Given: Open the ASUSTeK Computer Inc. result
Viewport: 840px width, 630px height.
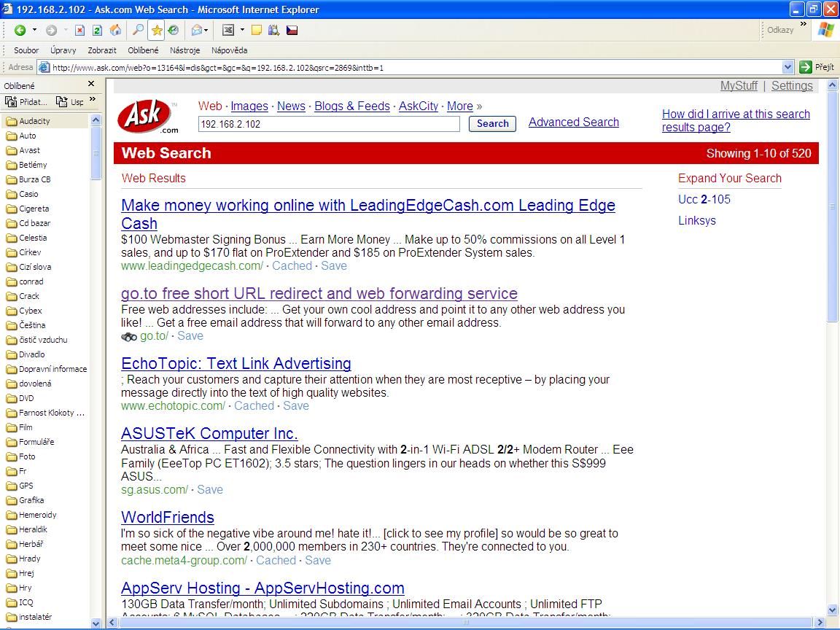Looking at the screenshot, I should [209, 433].
